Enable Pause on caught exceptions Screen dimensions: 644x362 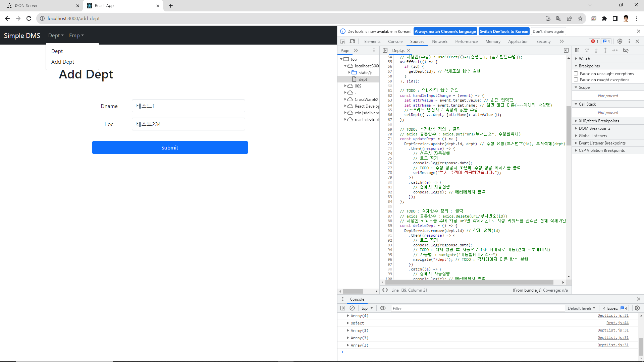click(x=576, y=80)
